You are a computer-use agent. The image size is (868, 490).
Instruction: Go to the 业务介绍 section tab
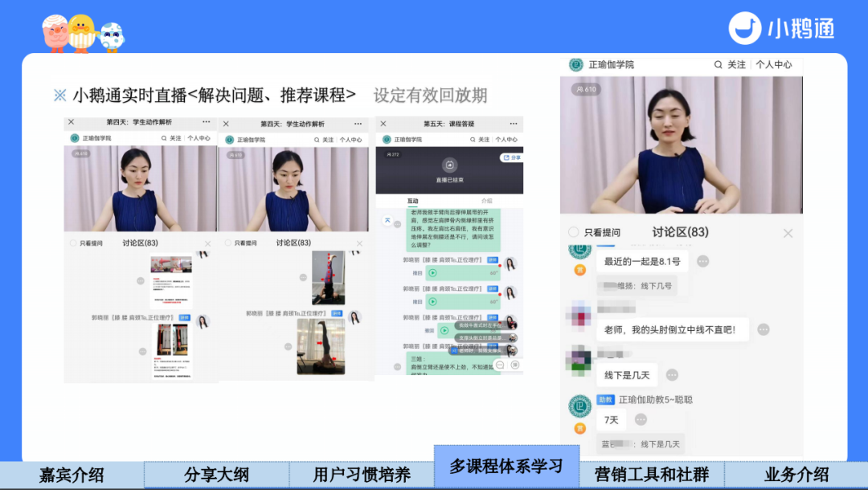[796, 475]
